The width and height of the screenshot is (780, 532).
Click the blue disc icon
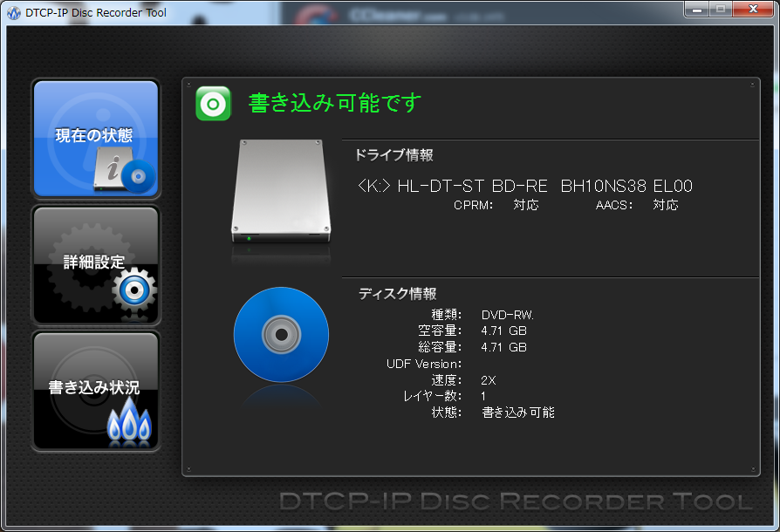click(x=281, y=335)
